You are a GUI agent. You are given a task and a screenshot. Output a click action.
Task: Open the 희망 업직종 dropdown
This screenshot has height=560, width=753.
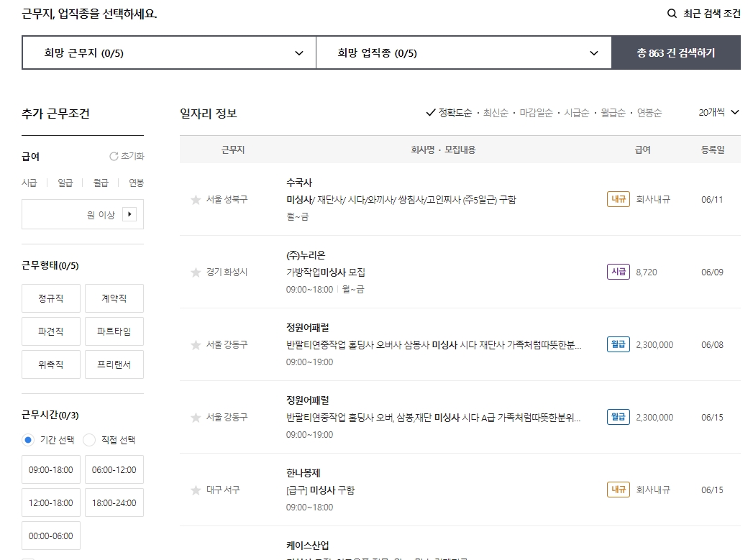(463, 52)
